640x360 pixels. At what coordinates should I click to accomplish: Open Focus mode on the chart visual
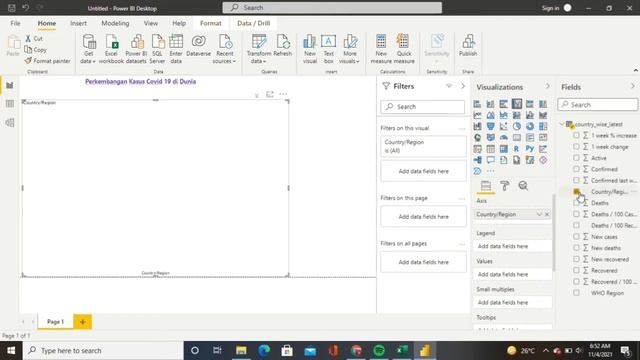click(270, 94)
